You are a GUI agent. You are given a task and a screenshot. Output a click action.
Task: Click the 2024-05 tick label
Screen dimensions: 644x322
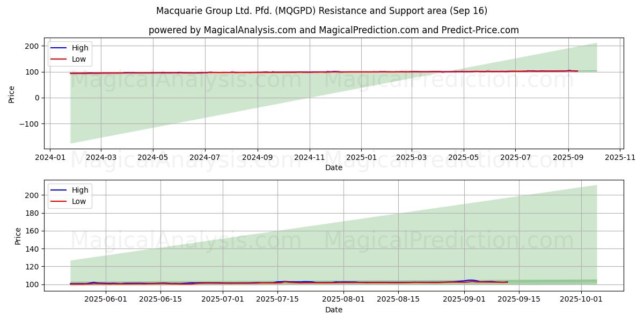pos(153,157)
